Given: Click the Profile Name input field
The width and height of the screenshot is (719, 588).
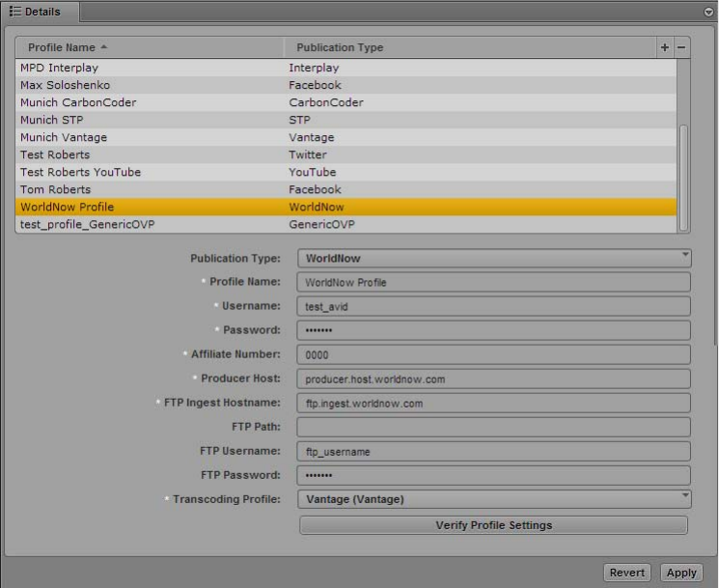Looking at the screenshot, I should 493,282.
